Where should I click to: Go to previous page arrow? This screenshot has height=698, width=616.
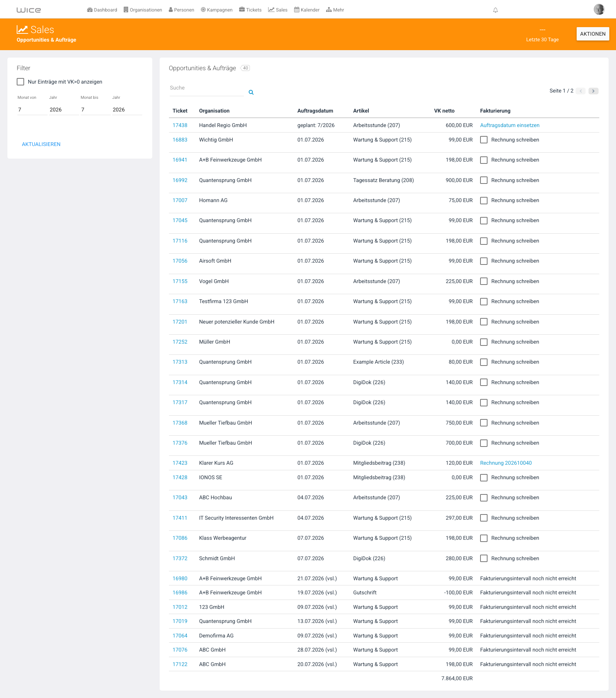point(581,91)
